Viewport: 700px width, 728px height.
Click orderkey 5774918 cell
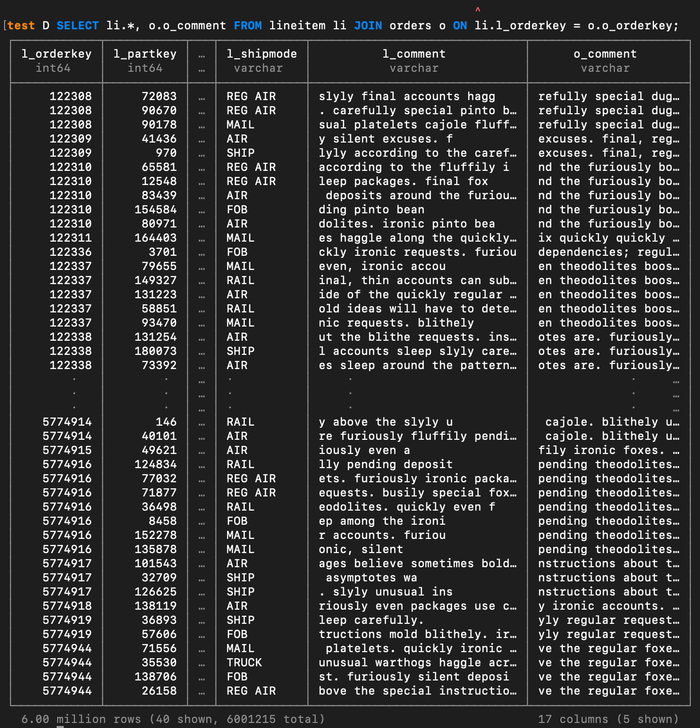67,606
